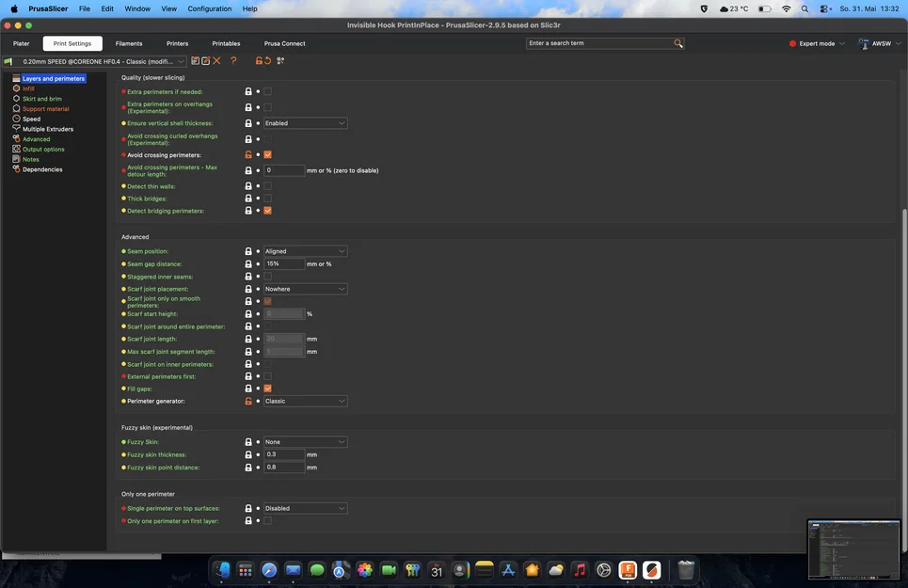Enable External perimeters first
908x588 pixels.
pyautogui.click(x=267, y=376)
